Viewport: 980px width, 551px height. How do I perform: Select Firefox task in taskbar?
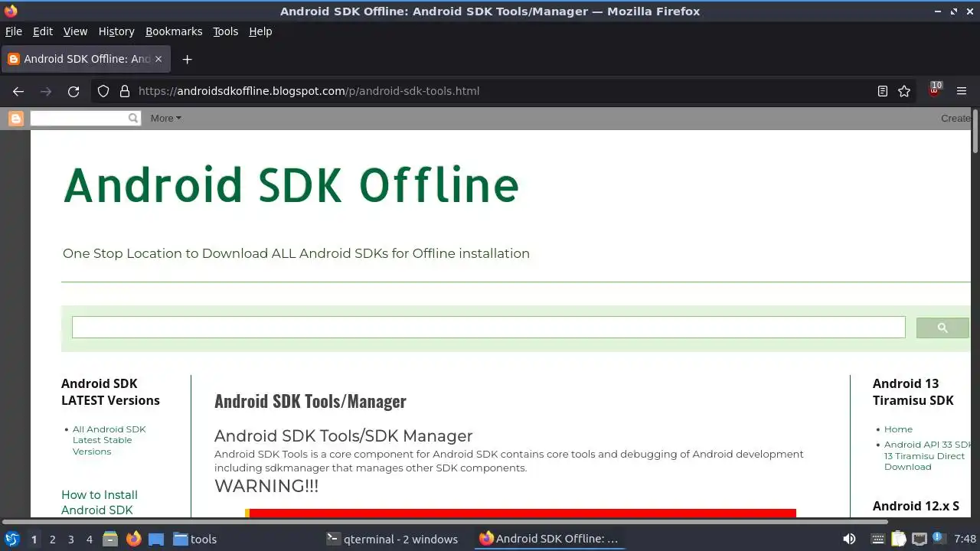point(548,539)
